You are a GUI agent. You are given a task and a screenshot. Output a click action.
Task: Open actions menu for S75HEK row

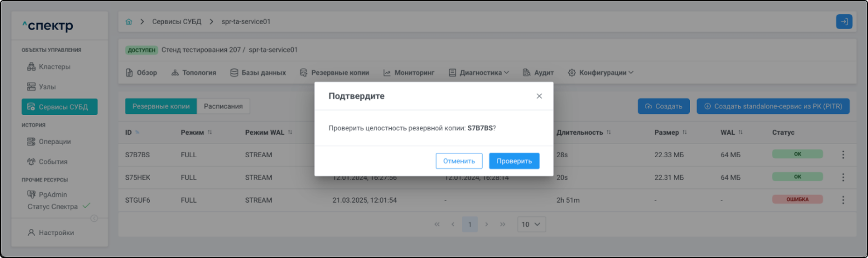coord(843,177)
